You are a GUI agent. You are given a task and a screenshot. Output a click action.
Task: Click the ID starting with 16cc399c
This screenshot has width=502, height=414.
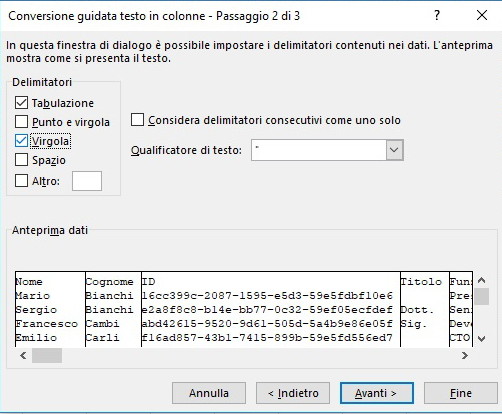[267, 296]
